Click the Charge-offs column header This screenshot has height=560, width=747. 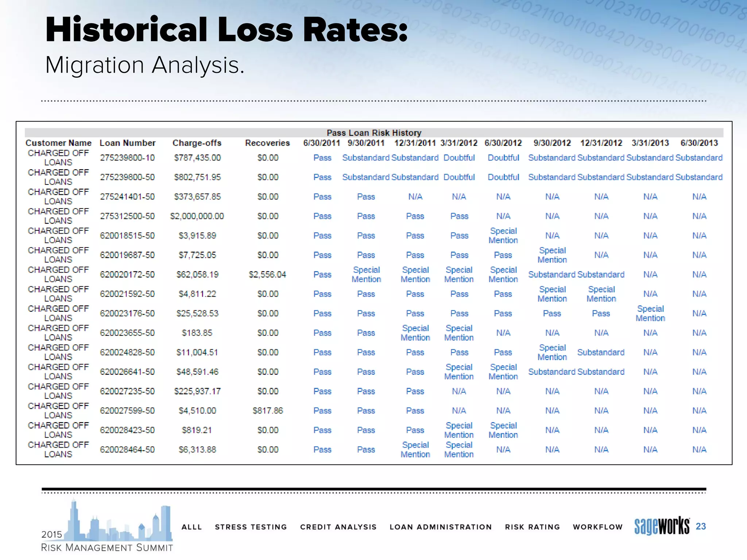coord(197,143)
